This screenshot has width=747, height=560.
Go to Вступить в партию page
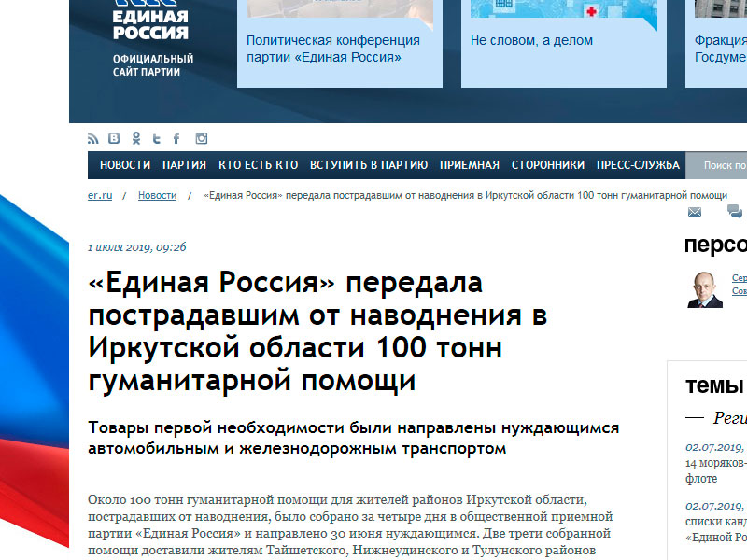click(x=369, y=165)
